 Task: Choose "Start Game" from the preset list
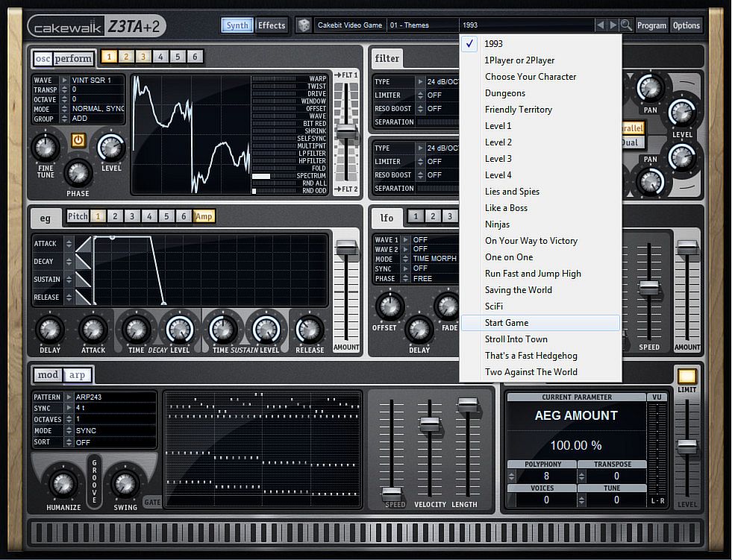(507, 323)
